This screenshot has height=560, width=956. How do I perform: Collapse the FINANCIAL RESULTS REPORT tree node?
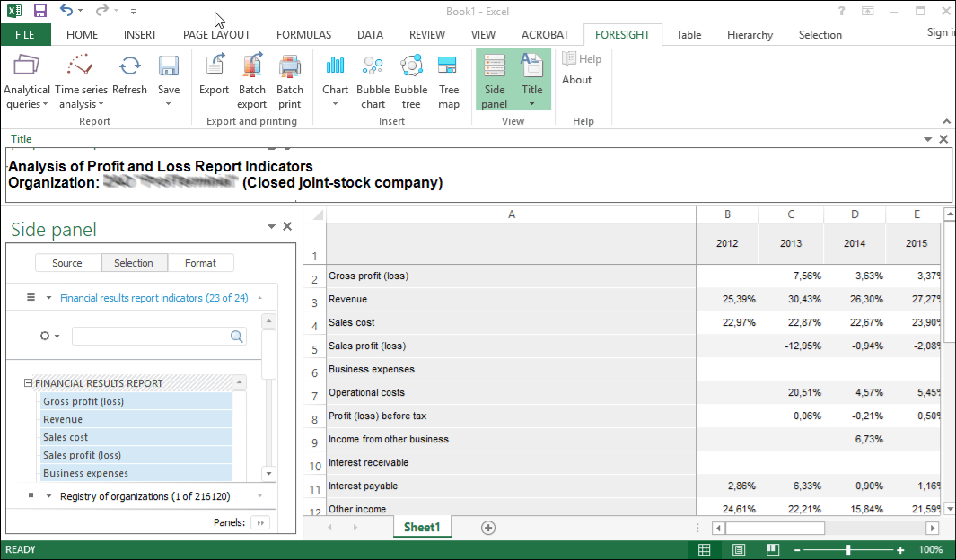click(x=28, y=383)
